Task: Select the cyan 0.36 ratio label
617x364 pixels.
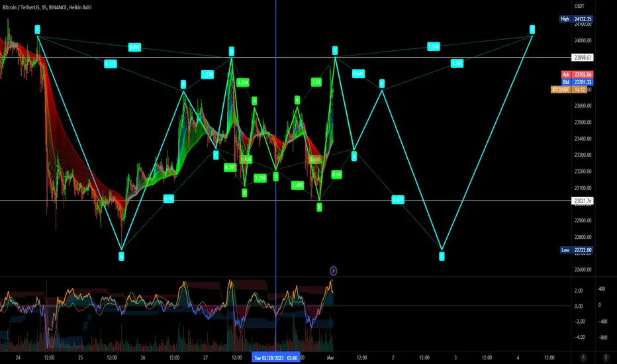Action: click(168, 199)
